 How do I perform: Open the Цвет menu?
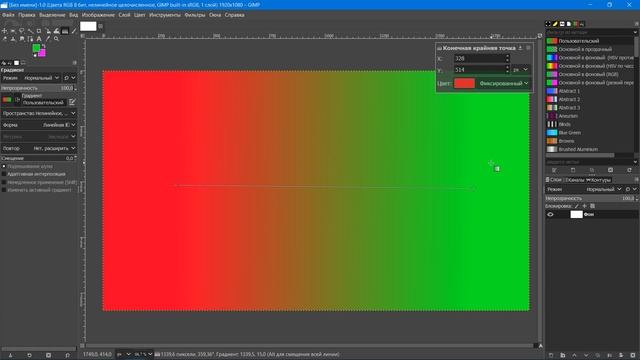tap(140, 15)
